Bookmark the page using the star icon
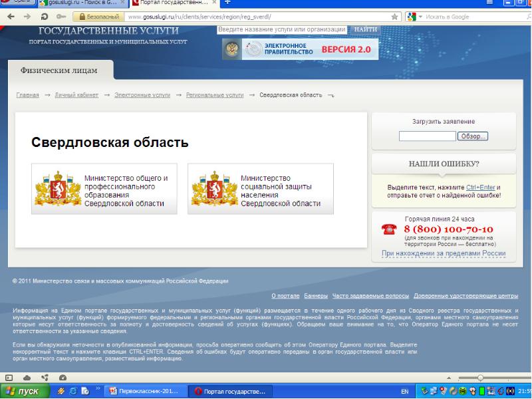Viewport: 532px width, 399px height. pos(395,16)
